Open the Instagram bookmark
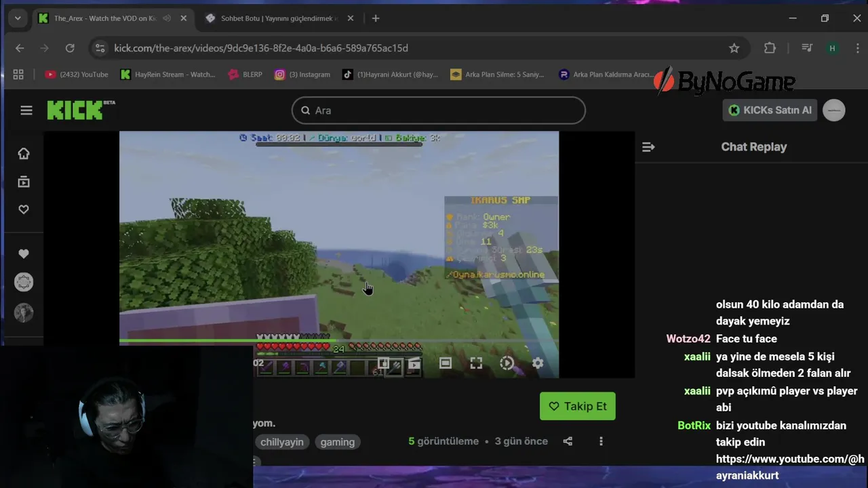 pyautogui.click(x=302, y=75)
